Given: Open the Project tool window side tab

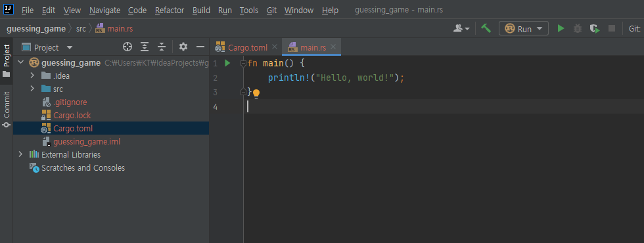Looking at the screenshot, I should click(x=7, y=60).
